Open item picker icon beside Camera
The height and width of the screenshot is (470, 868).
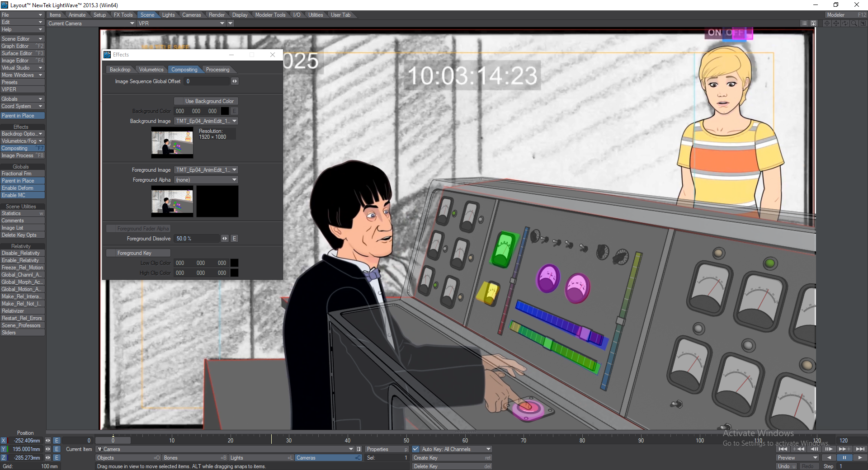click(x=359, y=449)
